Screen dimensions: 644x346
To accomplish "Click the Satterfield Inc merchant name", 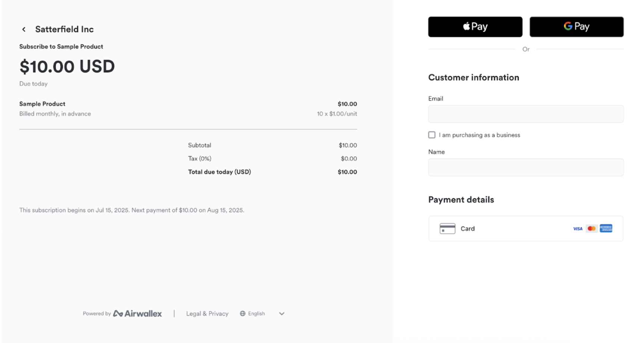I will (x=64, y=29).
